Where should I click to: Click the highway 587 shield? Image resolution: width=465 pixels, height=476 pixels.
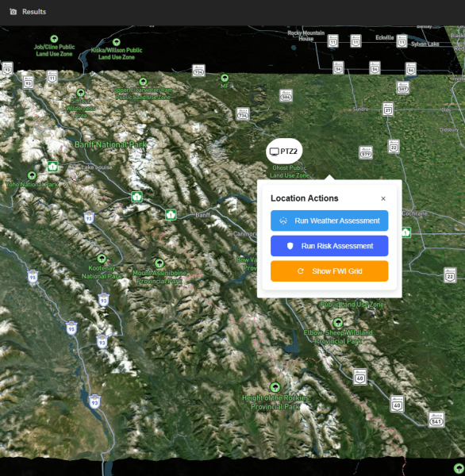(403, 88)
